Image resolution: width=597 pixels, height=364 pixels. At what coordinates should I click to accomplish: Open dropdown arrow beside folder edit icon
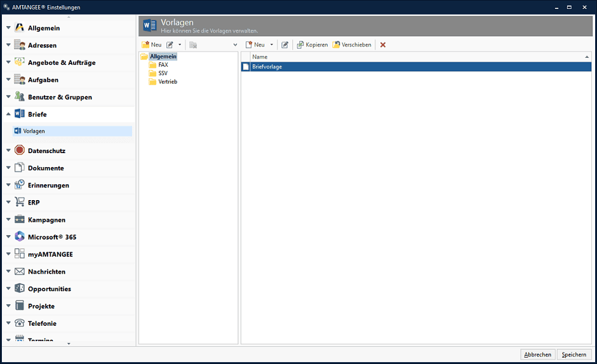point(180,44)
